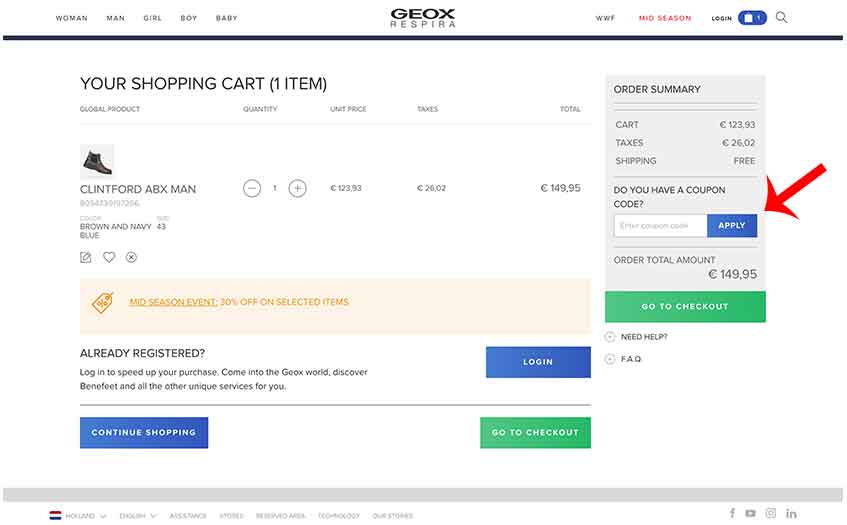Open the Mid Season menu item

pos(665,18)
